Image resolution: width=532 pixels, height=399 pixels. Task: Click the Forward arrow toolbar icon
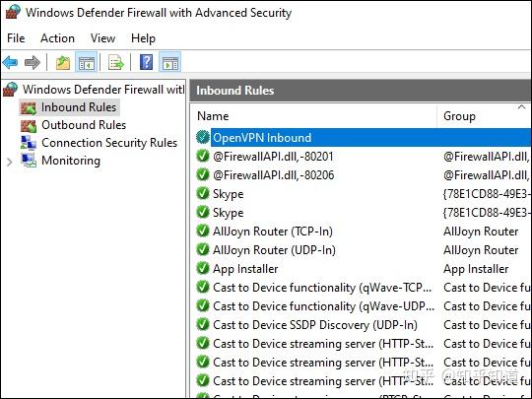coord(33,62)
